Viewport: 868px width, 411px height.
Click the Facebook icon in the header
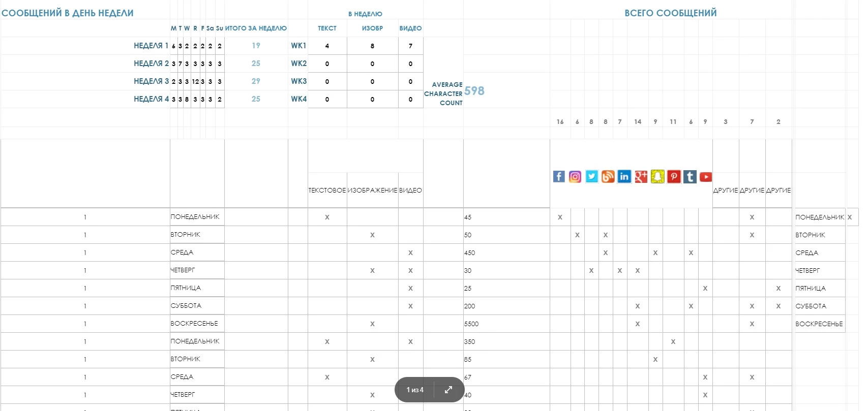click(559, 176)
